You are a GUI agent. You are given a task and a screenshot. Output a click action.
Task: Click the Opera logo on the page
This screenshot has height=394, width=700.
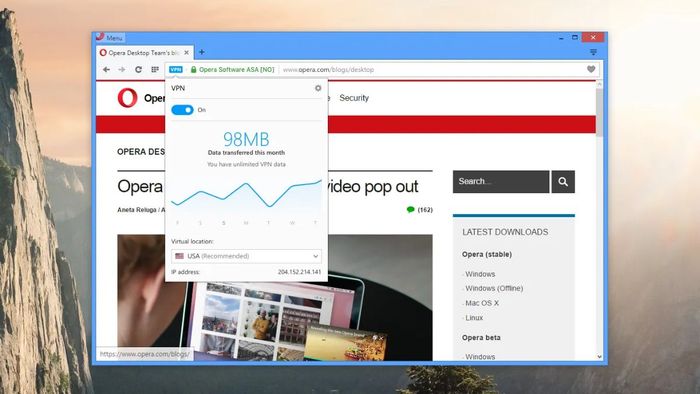pyautogui.click(x=128, y=98)
